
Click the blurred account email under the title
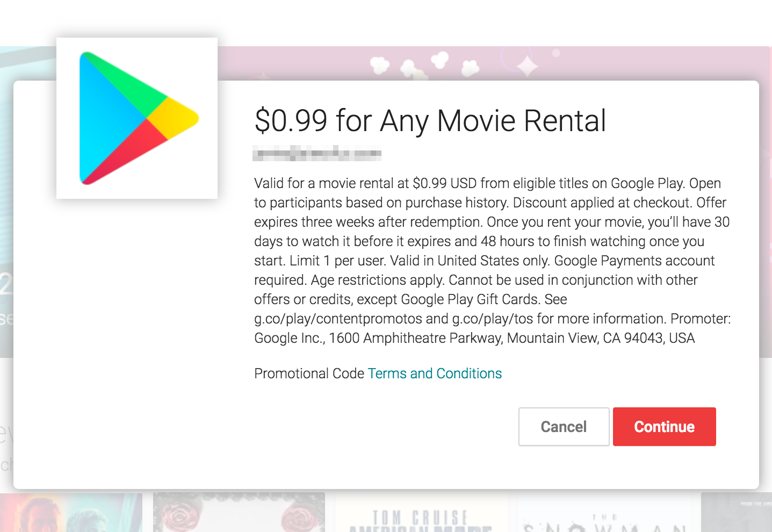[317, 153]
